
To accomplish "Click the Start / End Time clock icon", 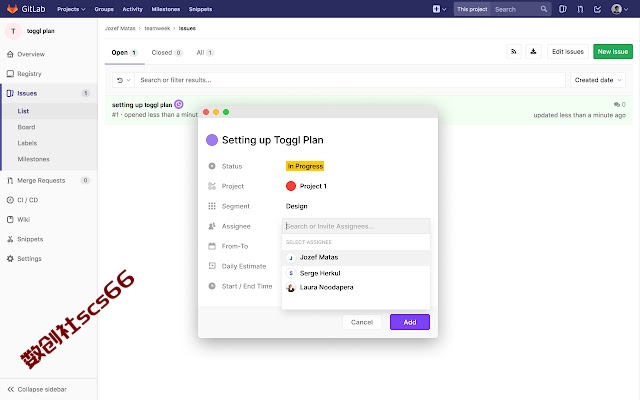I will pyautogui.click(x=212, y=286).
